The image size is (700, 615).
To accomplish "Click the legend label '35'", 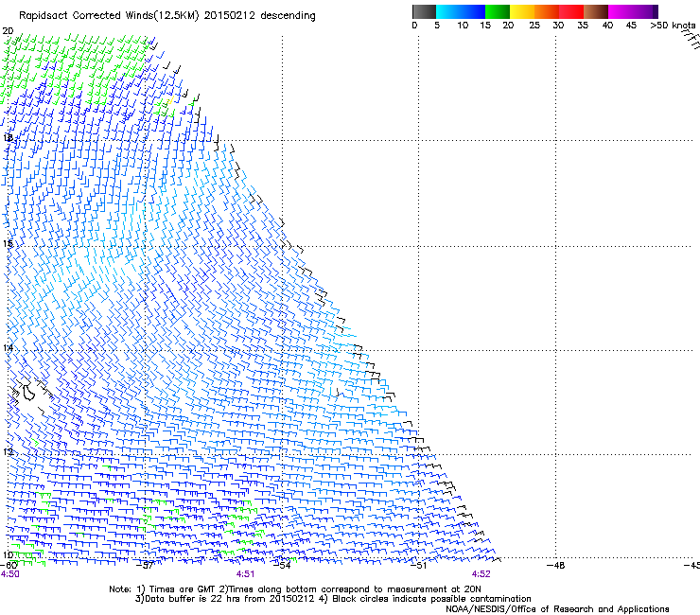I will click(x=583, y=26).
